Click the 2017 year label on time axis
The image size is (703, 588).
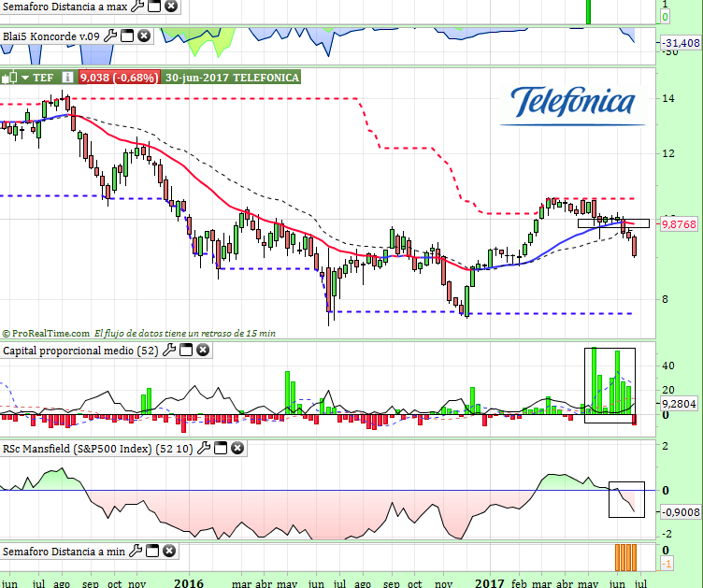pyautogui.click(x=490, y=582)
